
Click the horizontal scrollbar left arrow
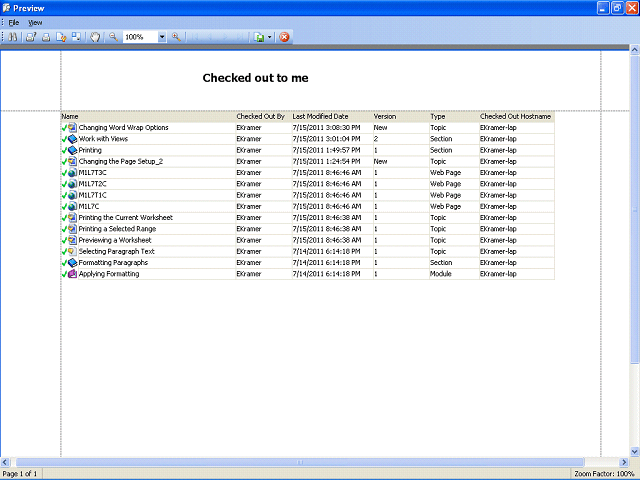5,462
